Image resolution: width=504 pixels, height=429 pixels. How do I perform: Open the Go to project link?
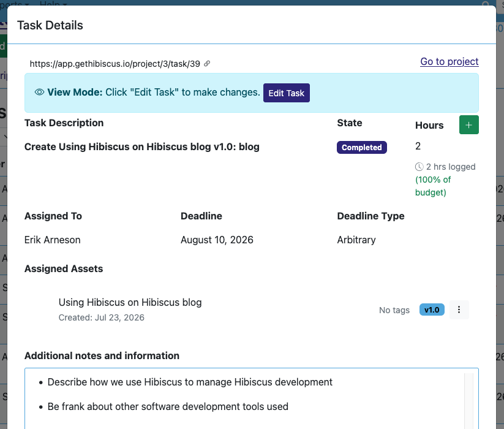[x=449, y=61]
